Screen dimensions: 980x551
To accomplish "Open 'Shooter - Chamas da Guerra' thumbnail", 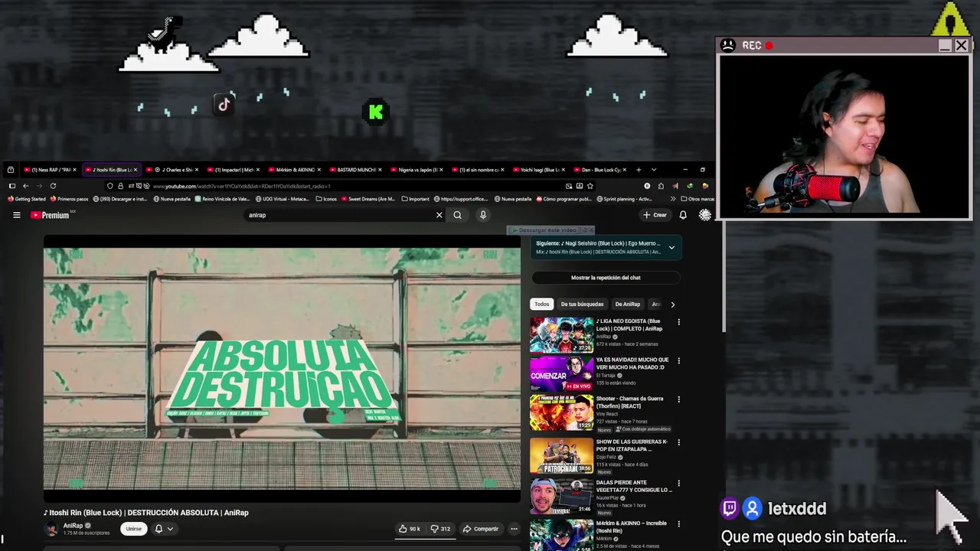I will [561, 412].
